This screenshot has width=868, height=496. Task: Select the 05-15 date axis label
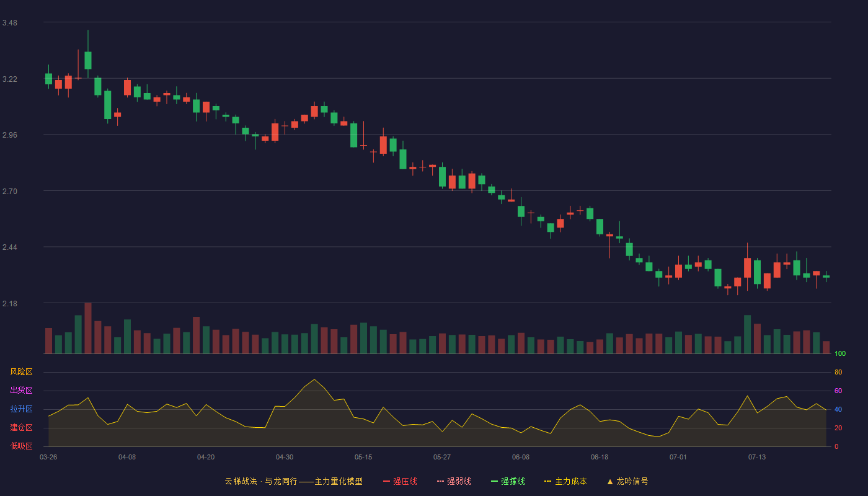click(363, 457)
